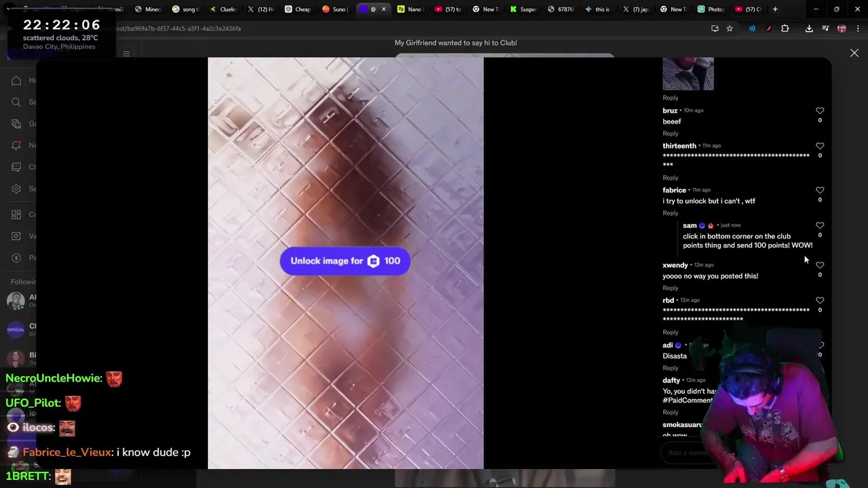
Task: Open xwendy's profile name
Action: [675, 265]
